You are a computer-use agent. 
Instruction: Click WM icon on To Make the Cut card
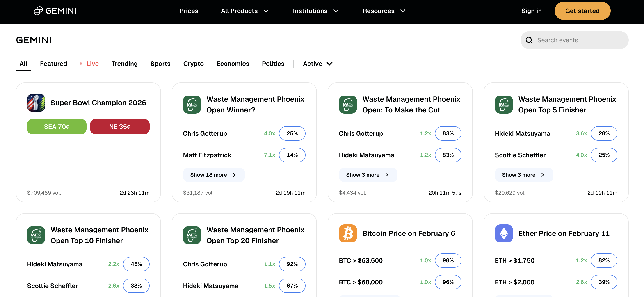[347, 105]
